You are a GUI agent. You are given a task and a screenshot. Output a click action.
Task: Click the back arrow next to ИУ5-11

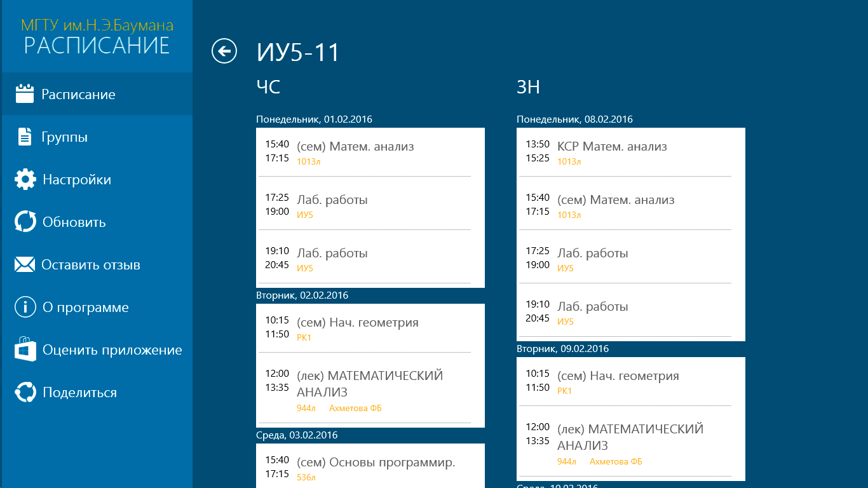[x=224, y=51]
